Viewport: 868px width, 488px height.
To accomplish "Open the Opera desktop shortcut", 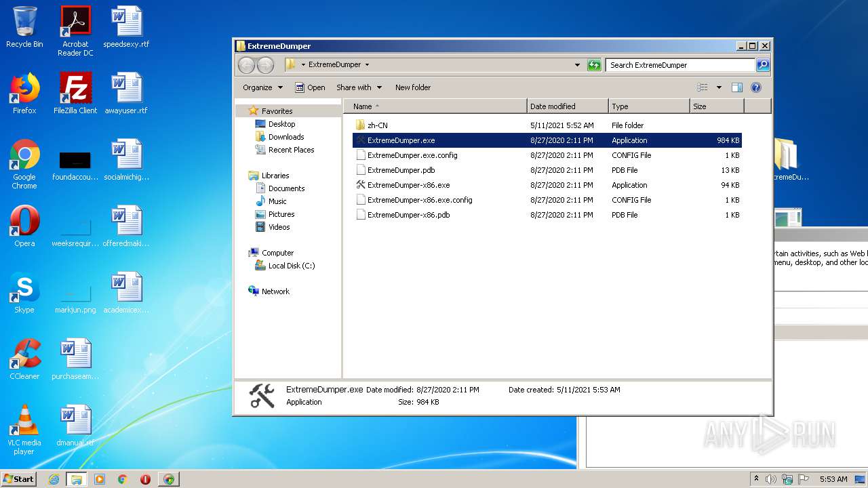I will coord(24,226).
